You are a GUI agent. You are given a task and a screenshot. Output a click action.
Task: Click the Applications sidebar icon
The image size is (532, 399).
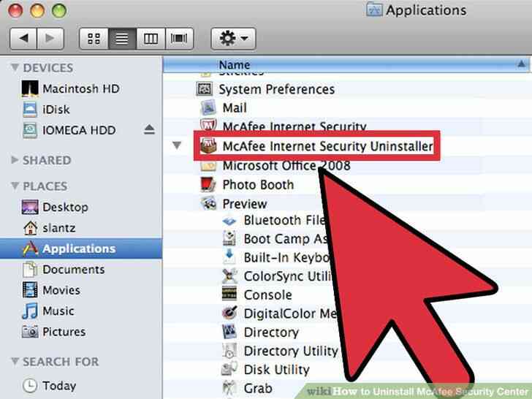pos(30,248)
